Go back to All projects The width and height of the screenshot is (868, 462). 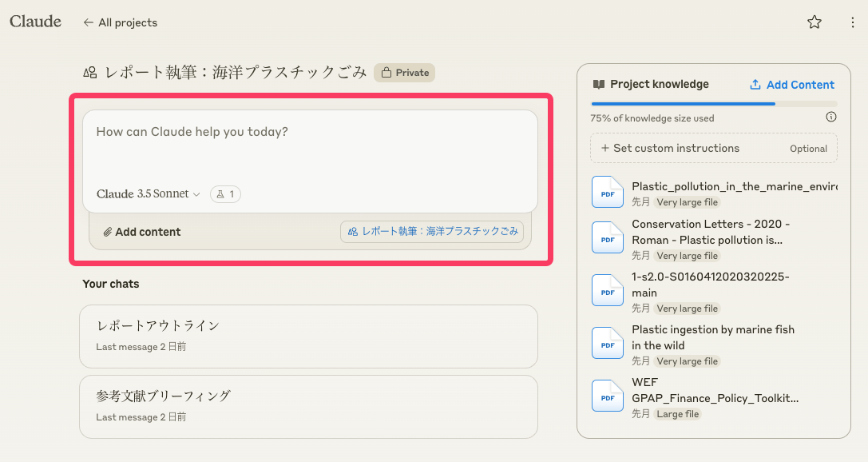pos(120,22)
